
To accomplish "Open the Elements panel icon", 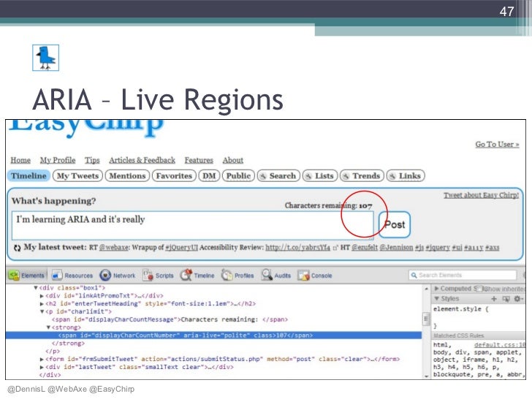I will 14,275.
